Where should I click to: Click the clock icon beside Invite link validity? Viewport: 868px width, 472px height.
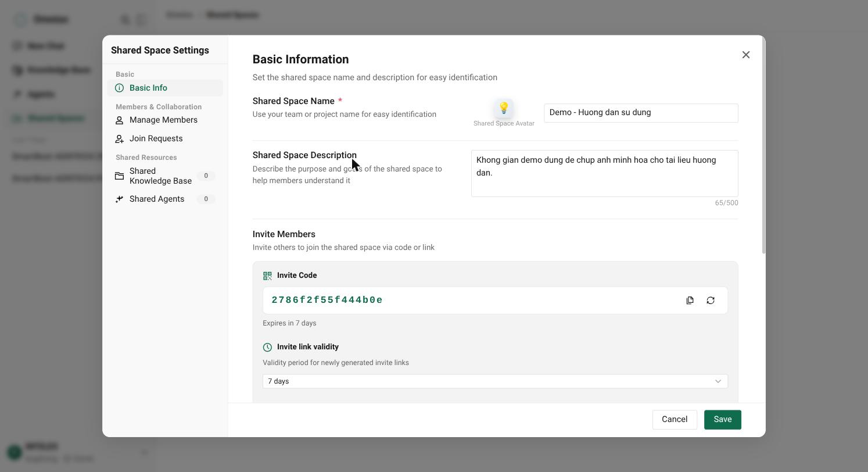coord(267,347)
